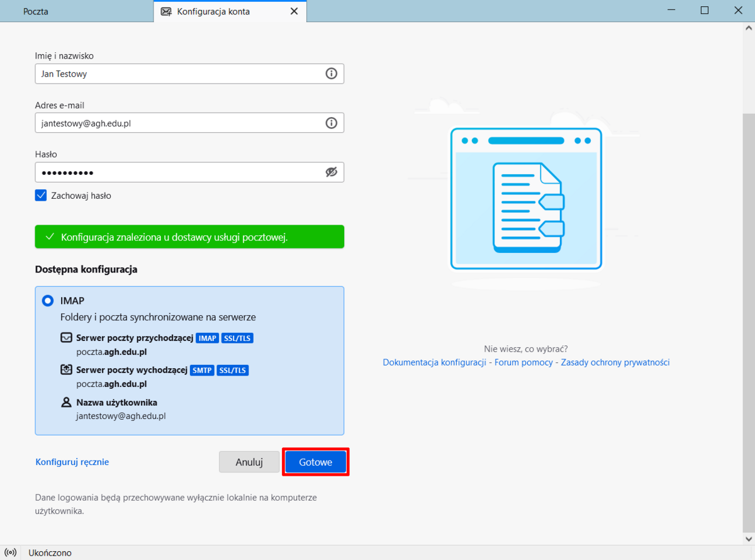Open the Dokumentacja konfiguracji link
The height and width of the screenshot is (560, 755).
[434, 362]
